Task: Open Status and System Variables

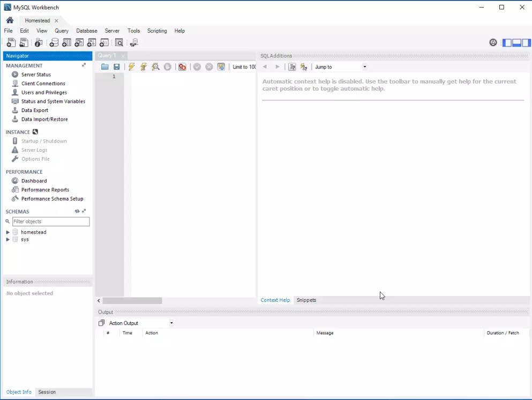Action: pos(53,101)
